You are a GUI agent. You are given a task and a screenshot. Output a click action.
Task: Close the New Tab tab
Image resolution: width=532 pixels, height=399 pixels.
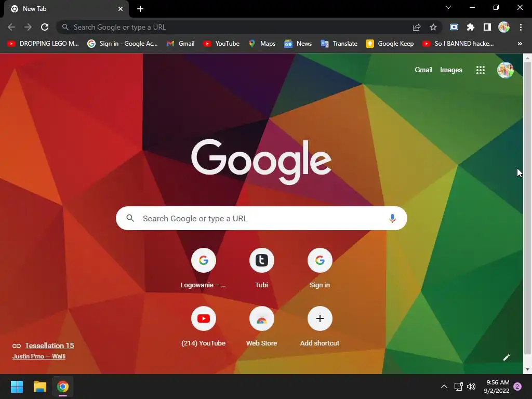click(x=121, y=9)
